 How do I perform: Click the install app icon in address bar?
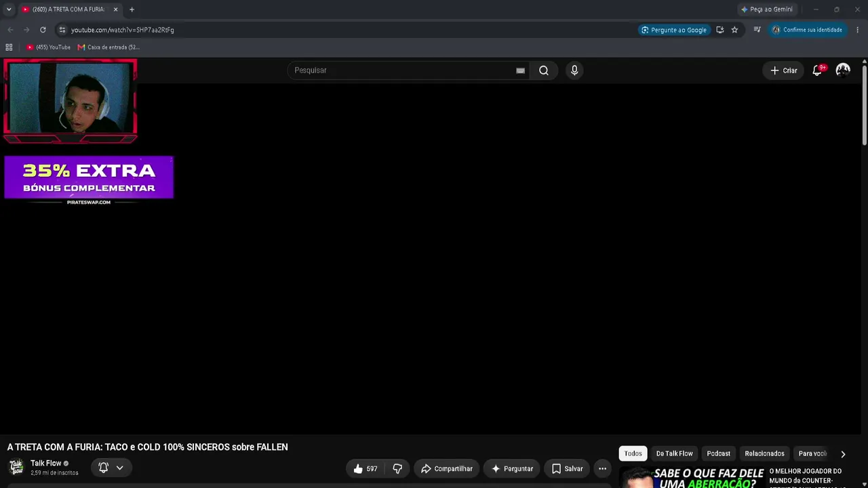tap(719, 30)
